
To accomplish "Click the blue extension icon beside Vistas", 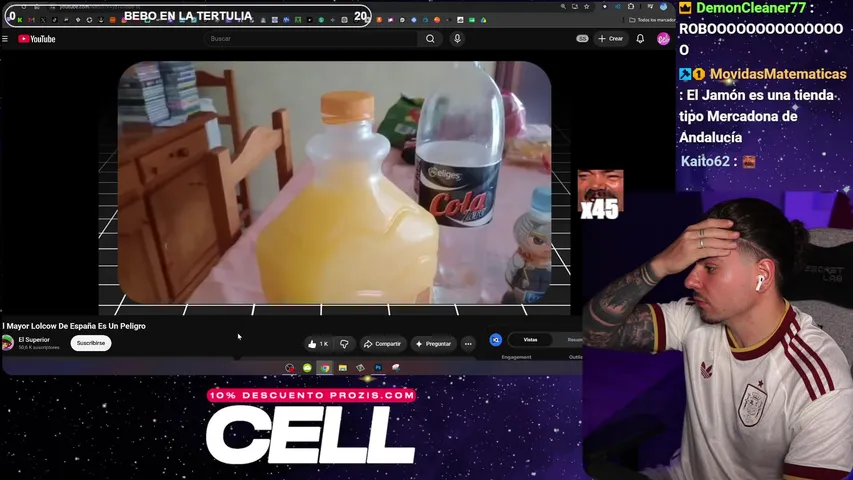I will tap(496, 340).
